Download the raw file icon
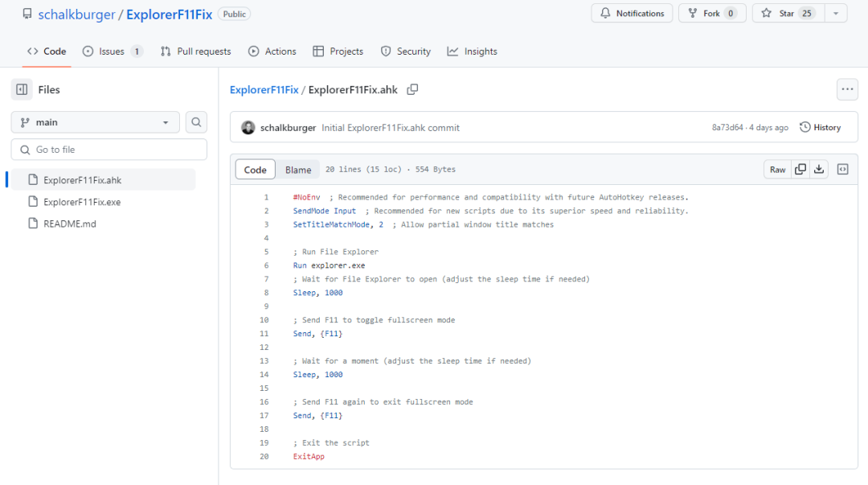This screenshot has height=485, width=868. pyautogui.click(x=819, y=170)
